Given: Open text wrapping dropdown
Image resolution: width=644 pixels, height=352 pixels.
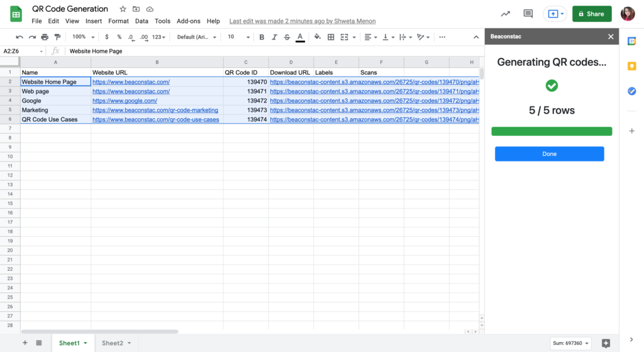Looking at the screenshot, I should 406,37.
